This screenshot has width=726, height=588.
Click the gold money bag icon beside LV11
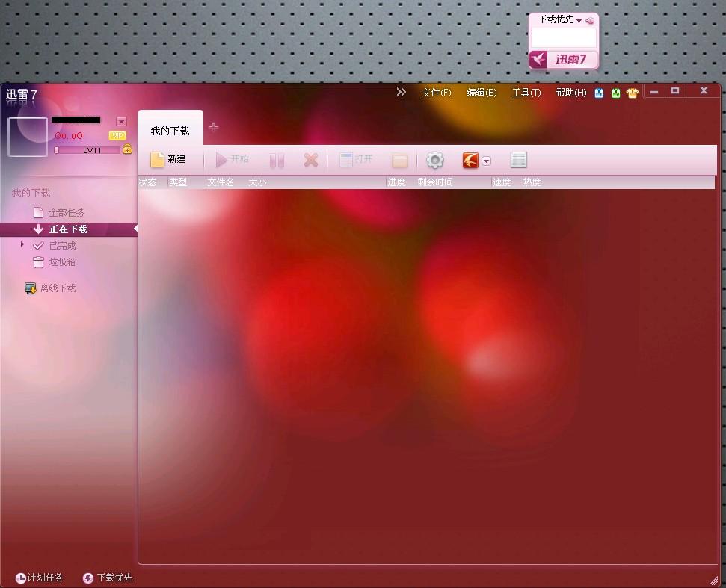[x=127, y=149]
